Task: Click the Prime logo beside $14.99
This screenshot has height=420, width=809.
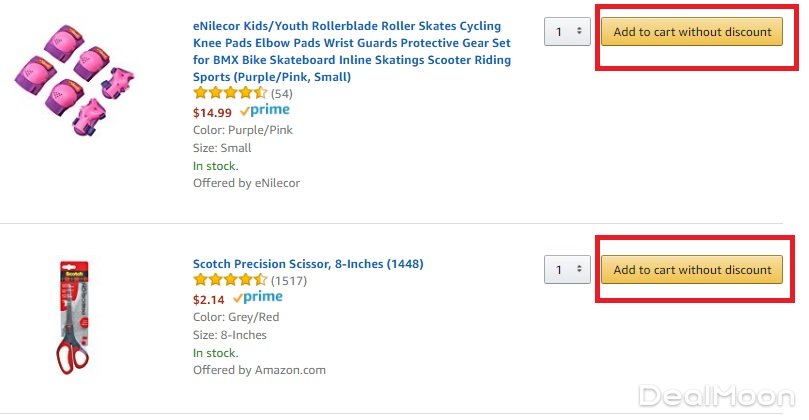Action: point(264,111)
